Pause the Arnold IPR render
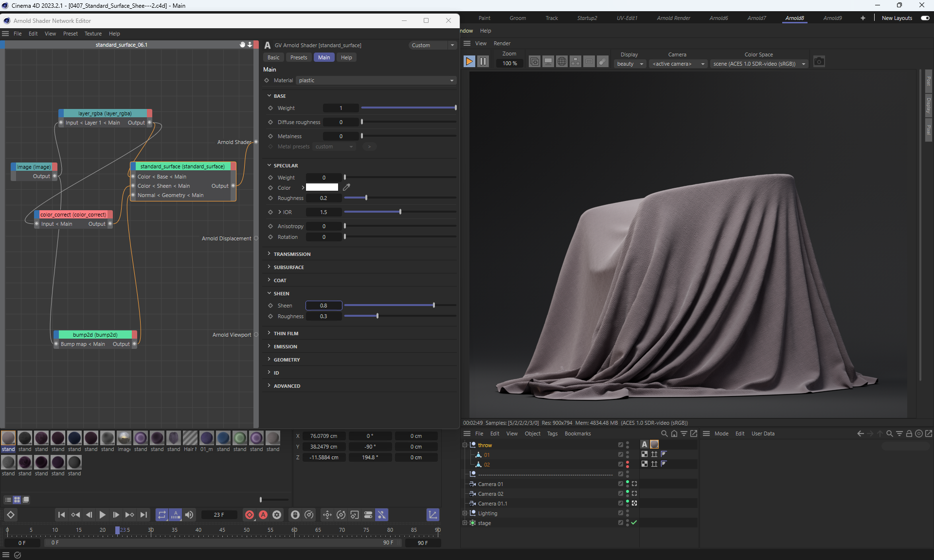The width and height of the screenshot is (934, 560). point(483,61)
